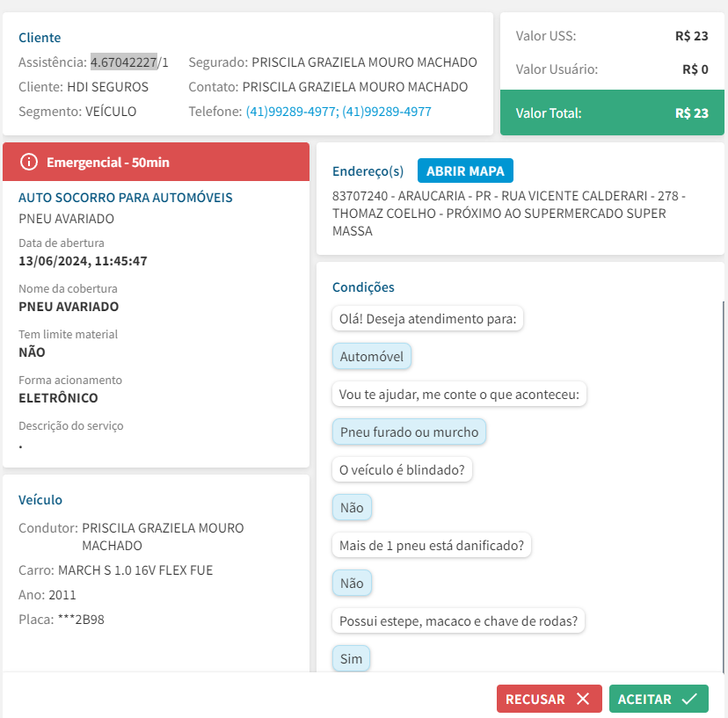Image resolution: width=728 pixels, height=718 pixels.
Task: Click the Emergencial - 50min red banner
Action: click(x=157, y=162)
